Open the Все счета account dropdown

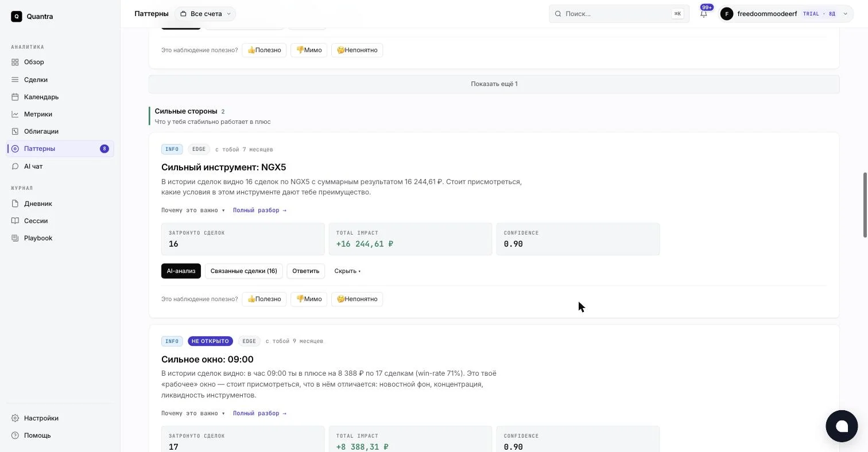click(206, 14)
